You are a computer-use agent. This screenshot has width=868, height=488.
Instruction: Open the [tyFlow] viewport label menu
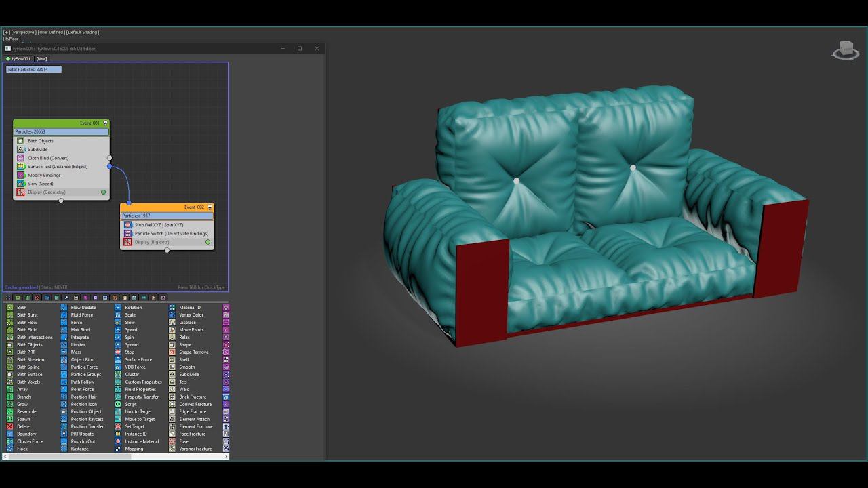[12, 39]
